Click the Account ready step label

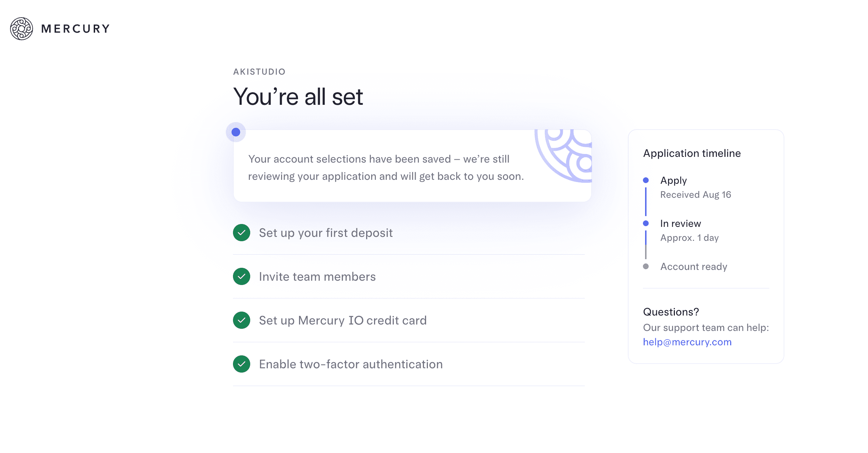click(694, 267)
